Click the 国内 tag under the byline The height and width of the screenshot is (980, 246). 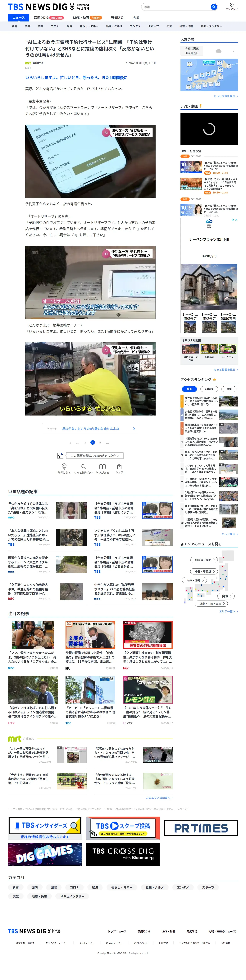pos(28,68)
